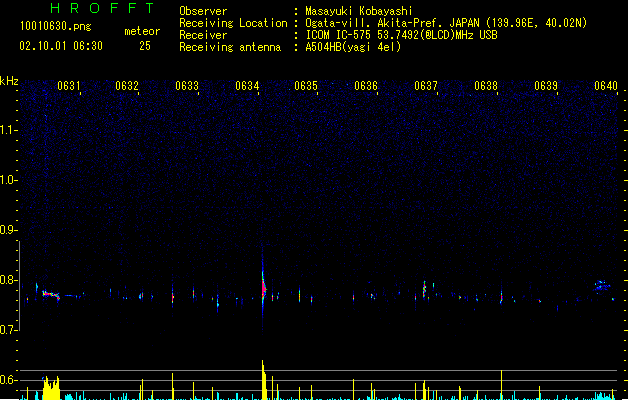The image size is (629, 400).
Task: Click the strong meteor echo after 0634
Action: coord(263,289)
